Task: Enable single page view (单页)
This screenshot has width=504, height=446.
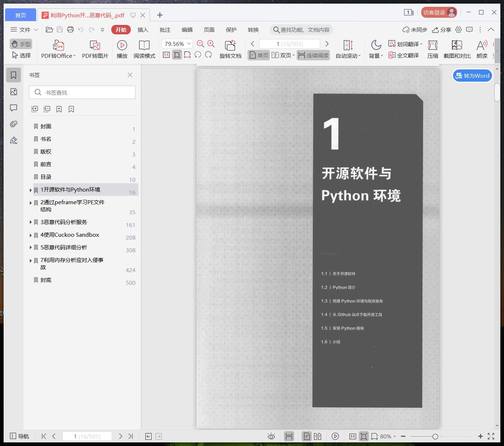Action: pyautogui.click(x=259, y=55)
